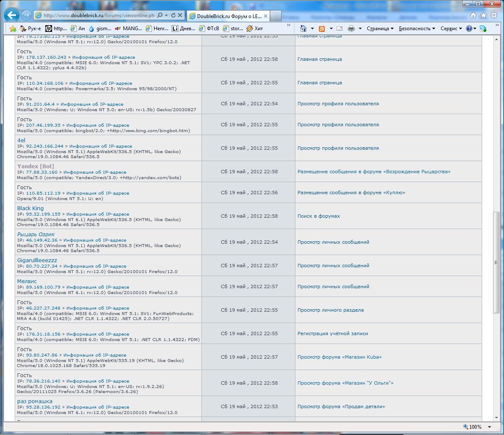The image size is (504, 435).
Task: Click the Print icon in command bar
Action: click(x=351, y=29)
